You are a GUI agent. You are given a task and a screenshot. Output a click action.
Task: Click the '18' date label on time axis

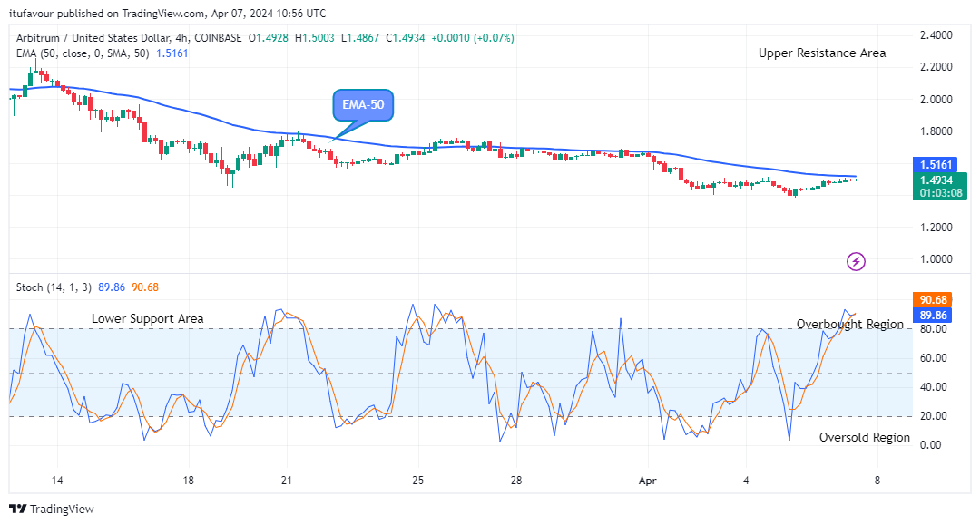[188, 481]
